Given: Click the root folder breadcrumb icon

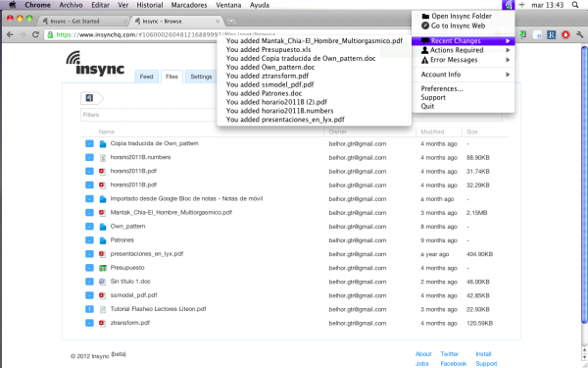Looking at the screenshot, I should point(89,98).
